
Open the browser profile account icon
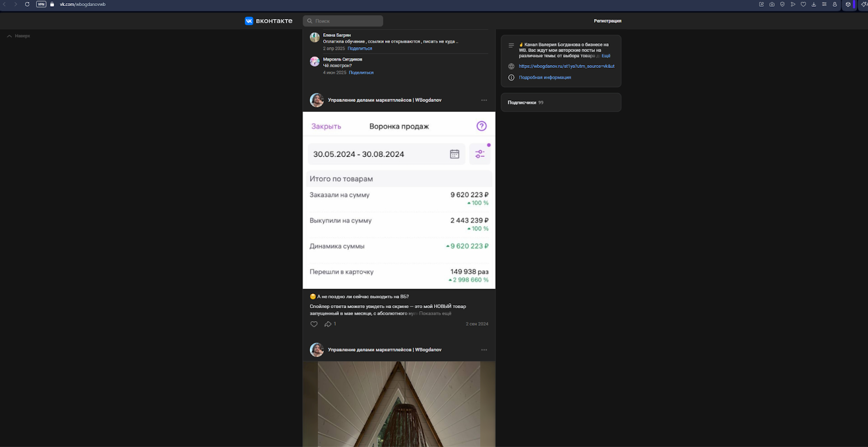click(x=835, y=4)
